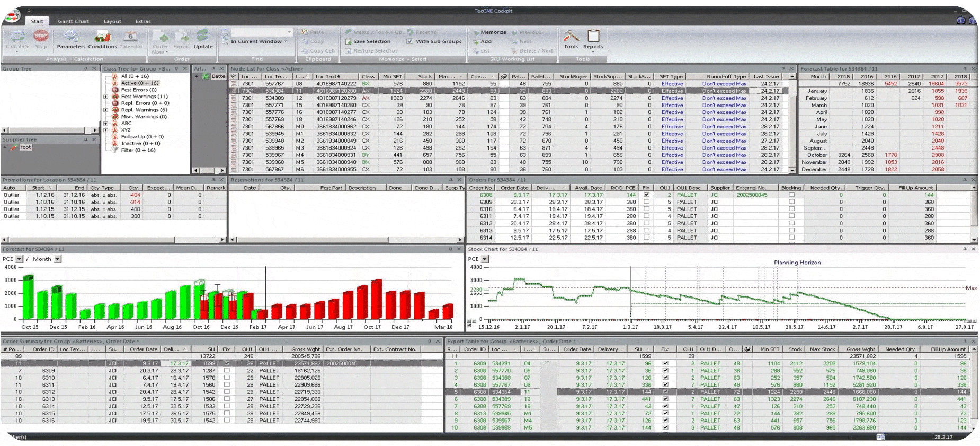The image size is (980, 446).
Task: Expand the Fcst Warnings (11) tree node
Action: pos(105,97)
